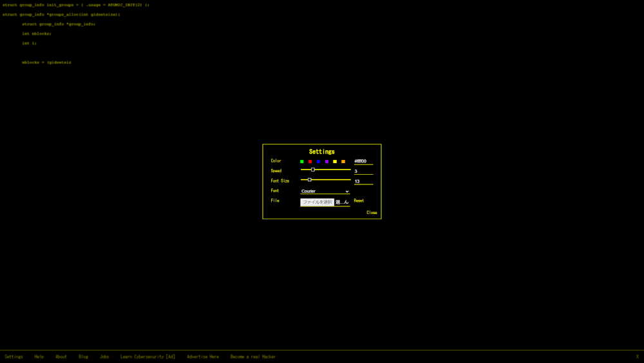
Task: Focus the Font Size value field
Action: (x=363, y=182)
